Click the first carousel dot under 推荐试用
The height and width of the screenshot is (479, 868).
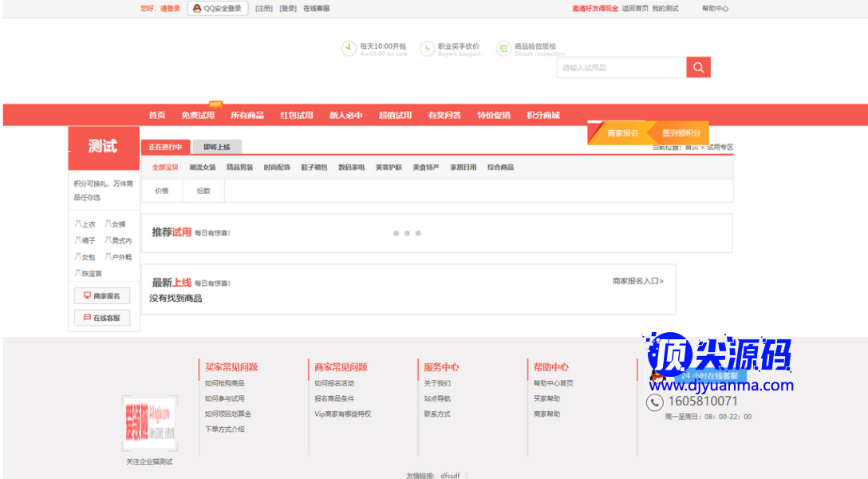tap(396, 233)
